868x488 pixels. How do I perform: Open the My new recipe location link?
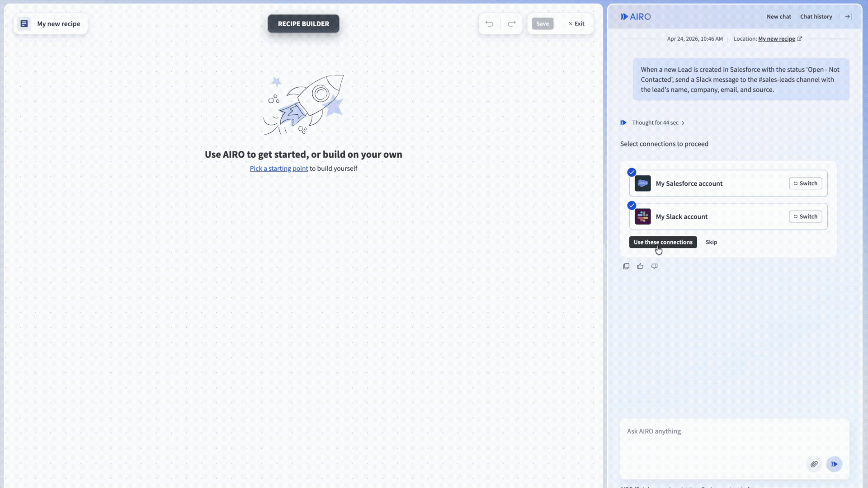776,39
